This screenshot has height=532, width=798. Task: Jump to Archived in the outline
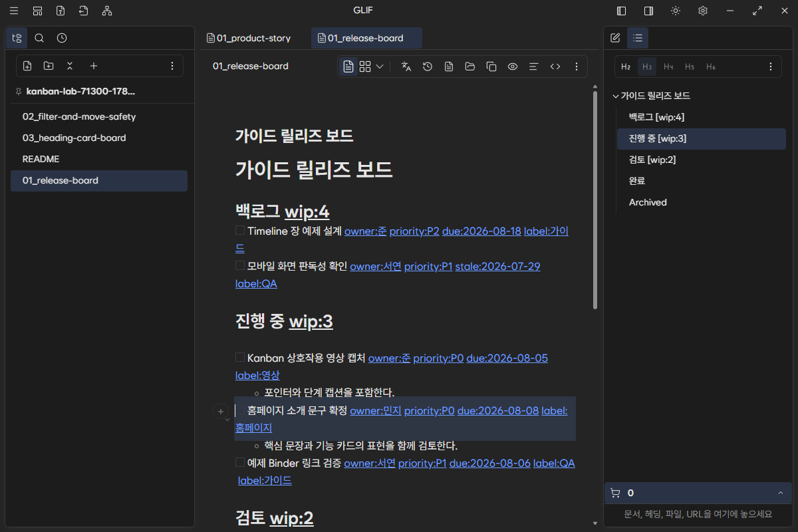coord(702,202)
